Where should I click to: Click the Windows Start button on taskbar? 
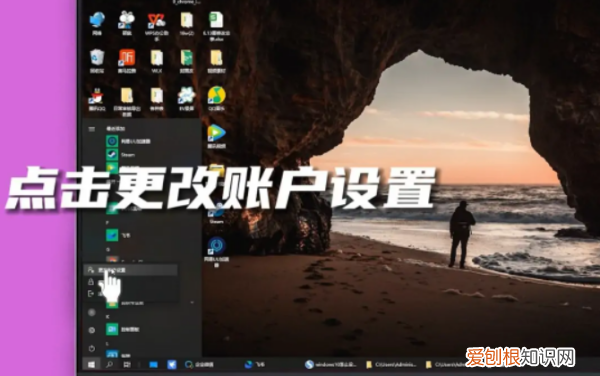pyautogui.click(x=91, y=365)
